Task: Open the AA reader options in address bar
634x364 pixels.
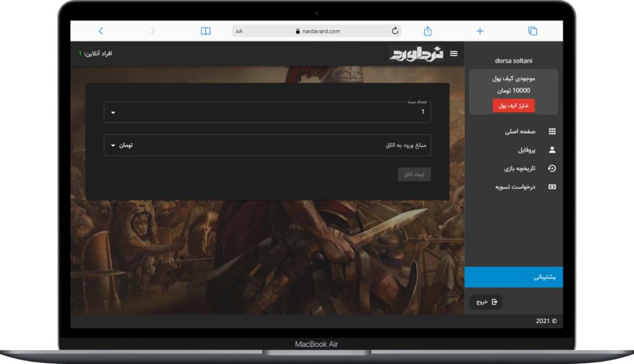Action: [x=240, y=31]
